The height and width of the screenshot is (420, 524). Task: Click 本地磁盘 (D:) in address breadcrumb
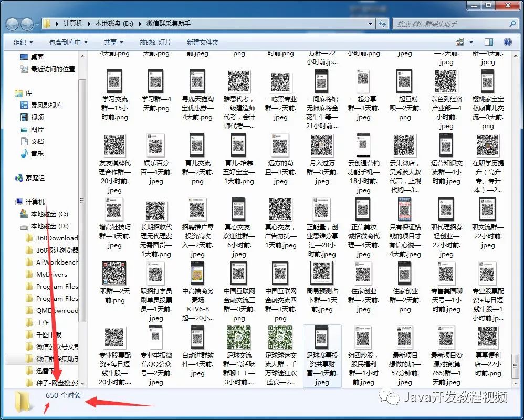[114, 24]
